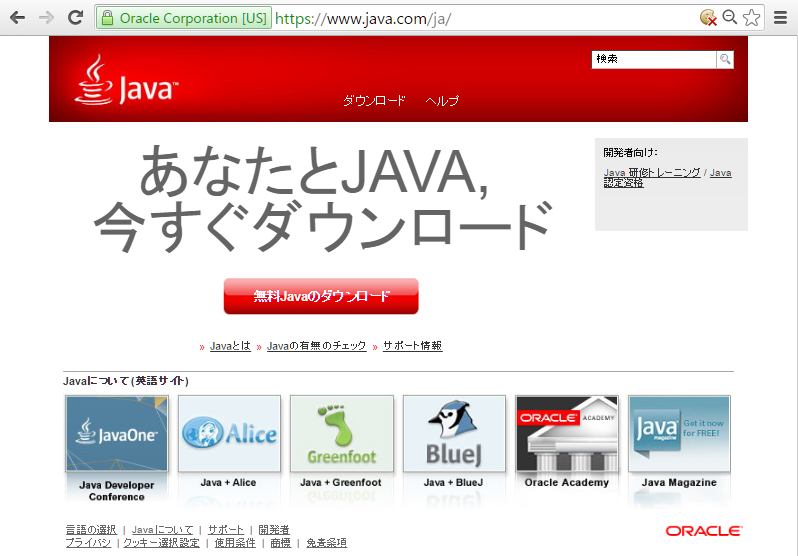This screenshot has width=798, height=556.
Task: Click the blocked cookie icon in address bar
Action: coord(708,18)
